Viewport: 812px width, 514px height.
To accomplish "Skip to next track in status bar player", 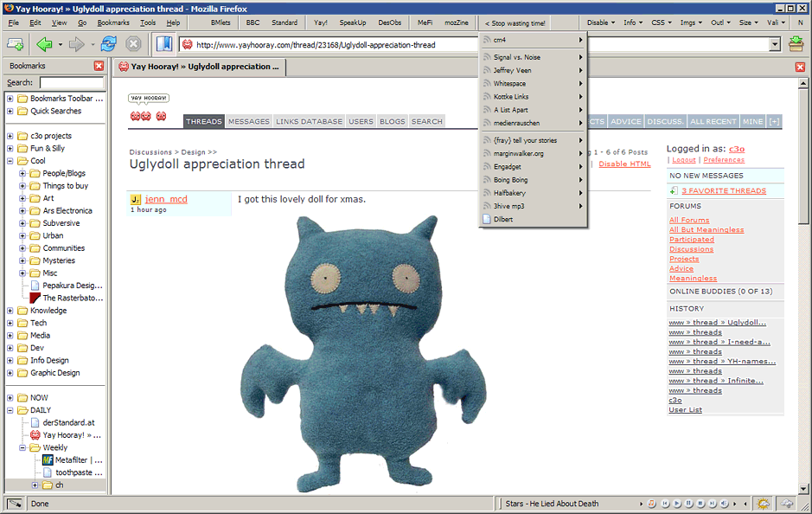I will 713,503.
